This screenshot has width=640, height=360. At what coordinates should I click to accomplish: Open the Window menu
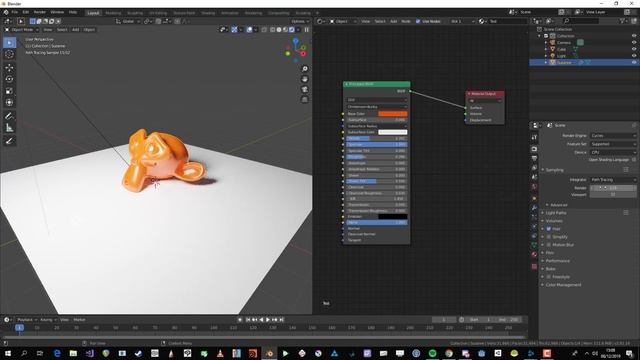tap(57, 12)
